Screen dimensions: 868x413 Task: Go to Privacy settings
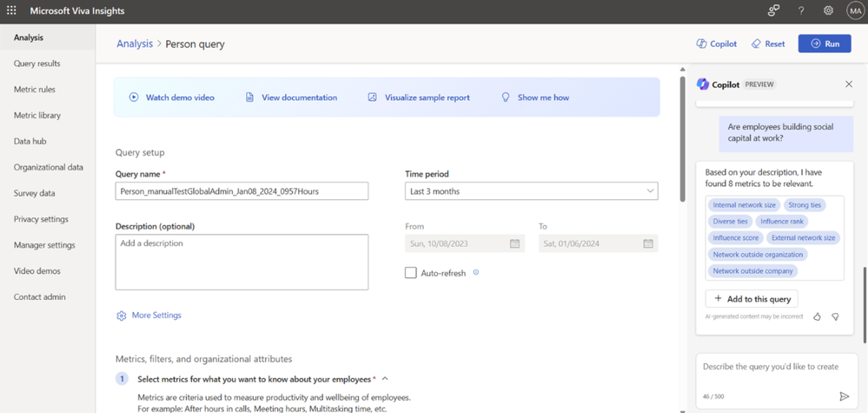tap(41, 219)
